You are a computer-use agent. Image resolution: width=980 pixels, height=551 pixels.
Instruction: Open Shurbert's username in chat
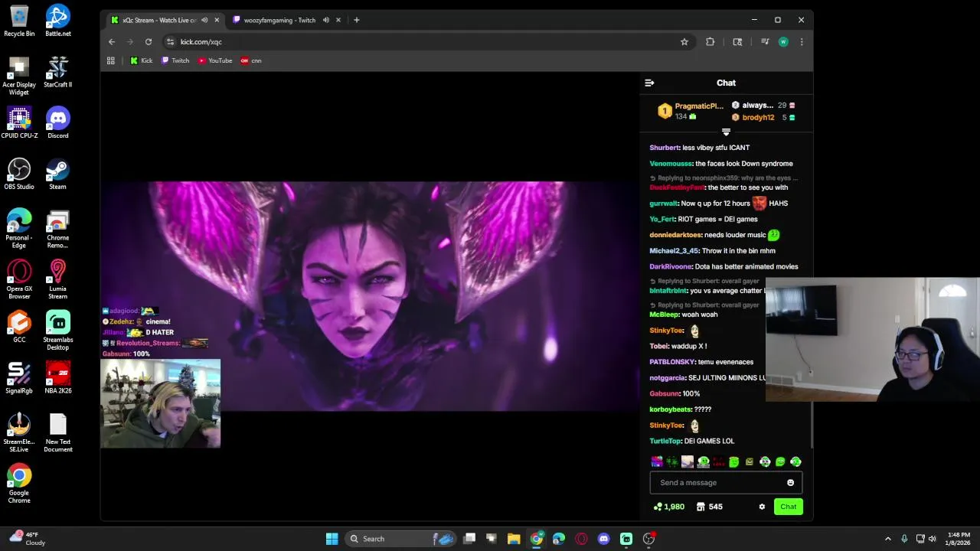point(664,148)
